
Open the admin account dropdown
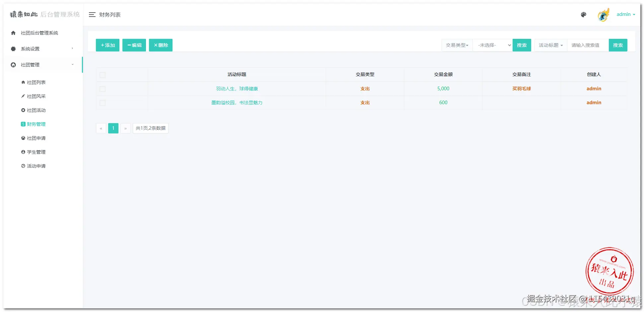click(x=626, y=14)
